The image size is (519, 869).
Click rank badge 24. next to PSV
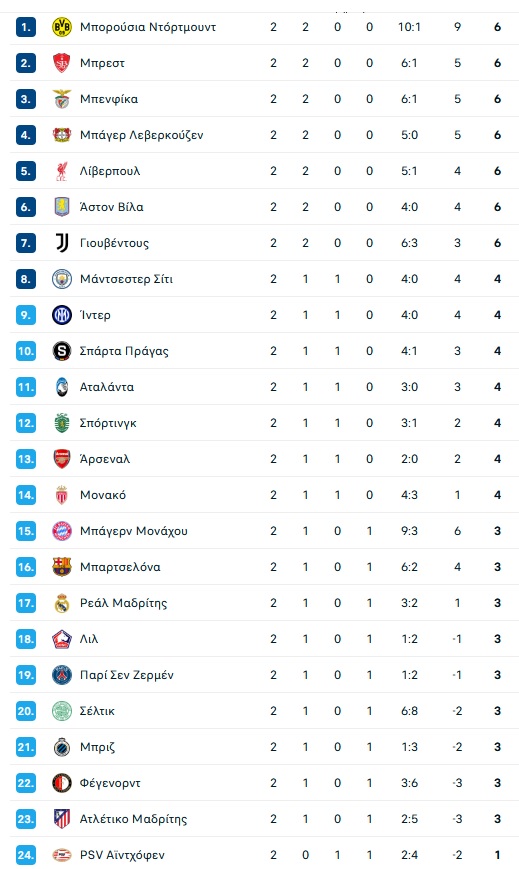(x=26, y=855)
